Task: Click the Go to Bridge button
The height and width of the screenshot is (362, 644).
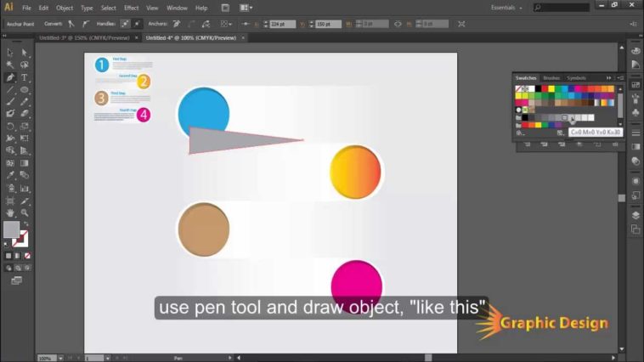Action: coord(225,8)
